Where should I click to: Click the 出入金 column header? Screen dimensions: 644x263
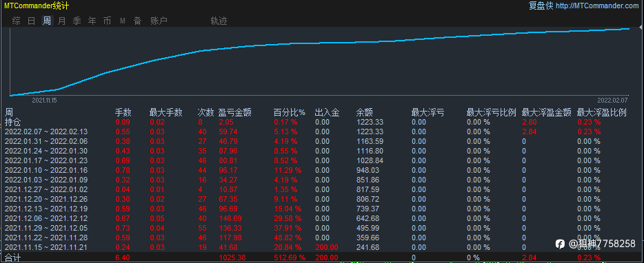pos(328,112)
